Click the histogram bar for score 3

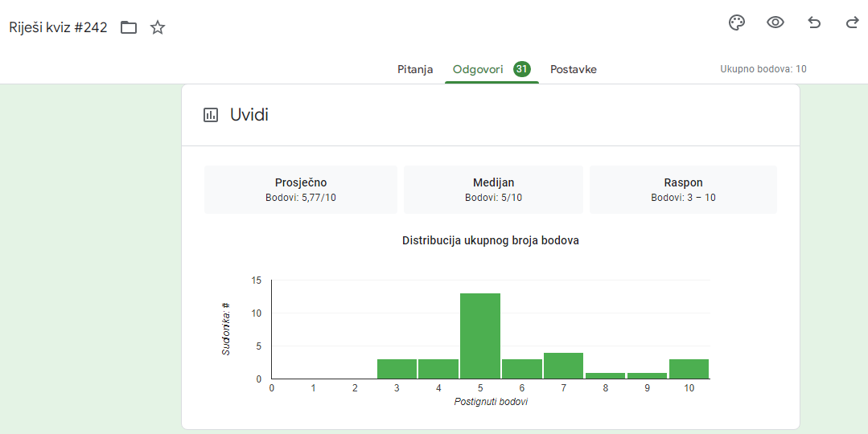click(397, 369)
